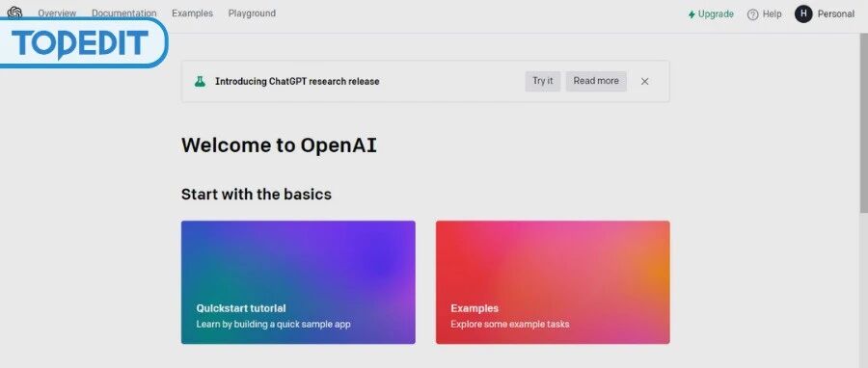This screenshot has height=368, width=868.
Task: Click the 'Start with the basics' heading
Action: pos(257,195)
